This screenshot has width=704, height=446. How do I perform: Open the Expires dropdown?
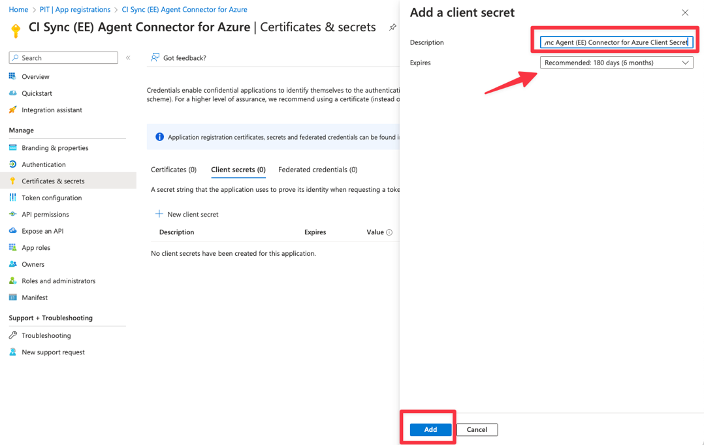pos(616,62)
